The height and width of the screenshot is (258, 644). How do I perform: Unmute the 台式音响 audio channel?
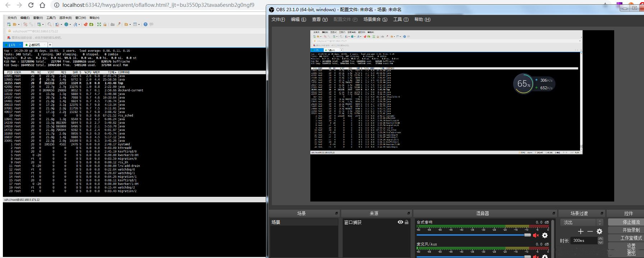(x=536, y=235)
